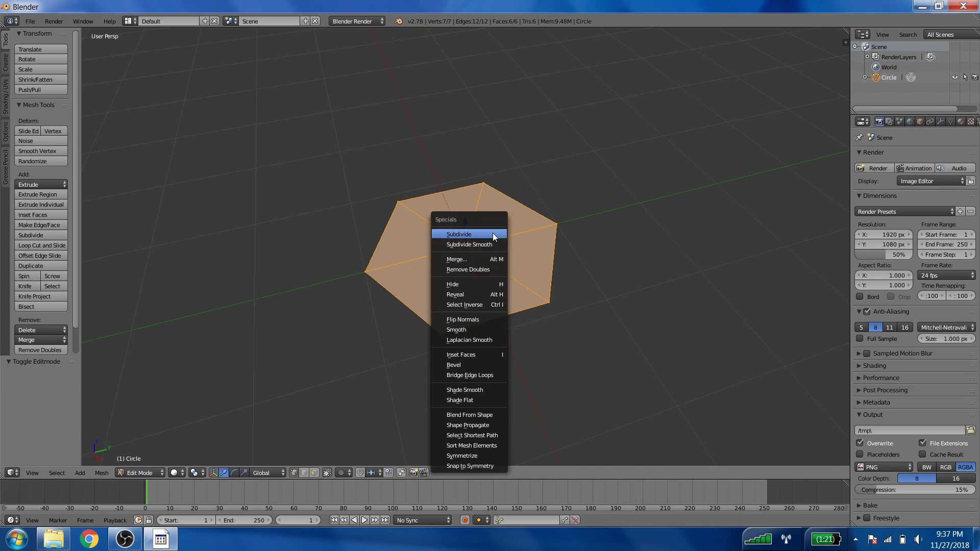The image size is (980, 551).
Task: Open the No Sync playback dropdown
Action: click(x=423, y=520)
